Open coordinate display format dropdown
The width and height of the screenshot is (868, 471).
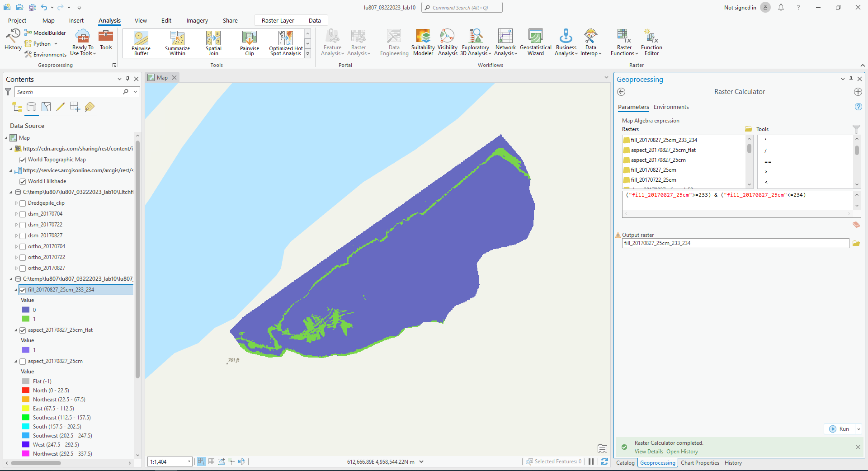pyautogui.click(x=421, y=462)
